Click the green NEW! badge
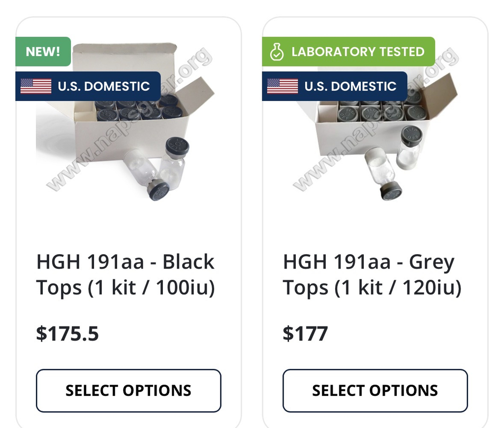Screen dimensions: 504x428 tap(43, 51)
